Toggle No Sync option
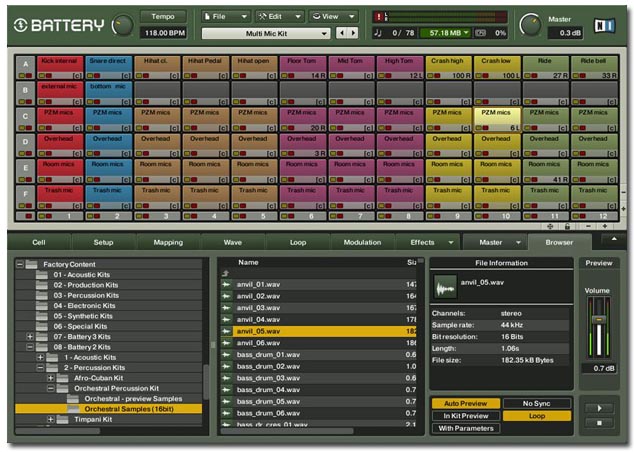Image resolution: width=634 pixels, height=452 pixels. point(537,403)
